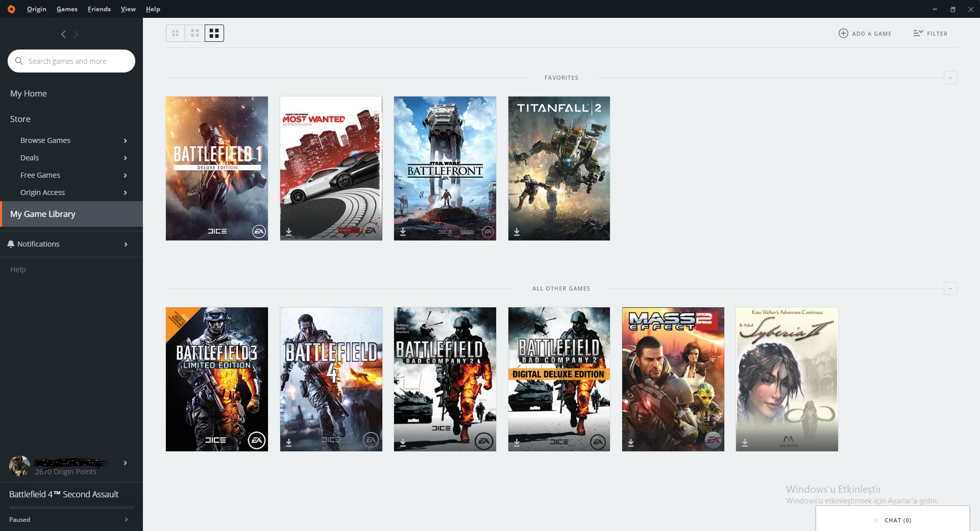Click the chat status circle icon

(x=875, y=520)
